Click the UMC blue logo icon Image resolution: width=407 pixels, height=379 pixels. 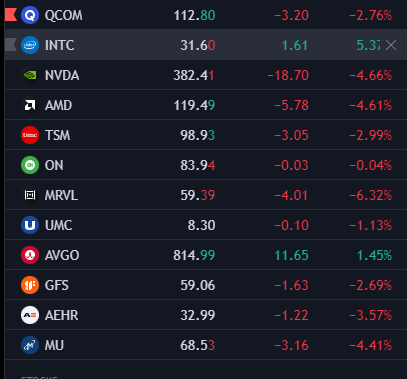pyautogui.click(x=30, y=225)
